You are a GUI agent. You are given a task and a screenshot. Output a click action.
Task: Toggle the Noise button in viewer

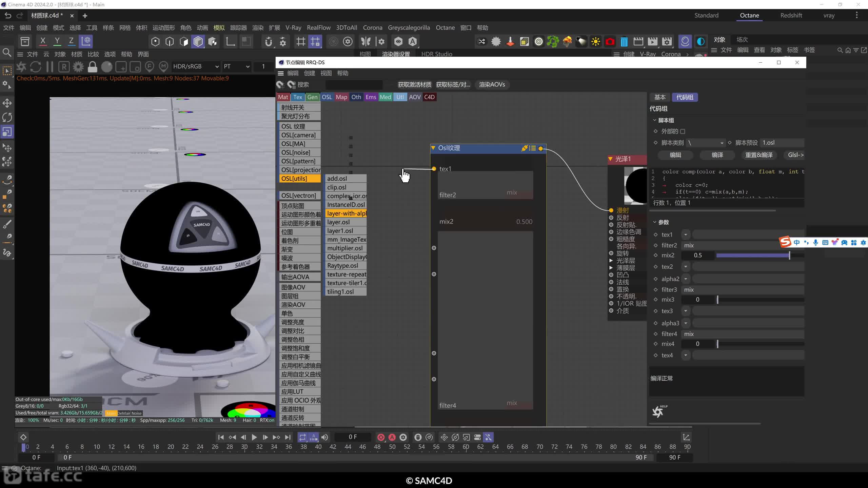(137, 413)
